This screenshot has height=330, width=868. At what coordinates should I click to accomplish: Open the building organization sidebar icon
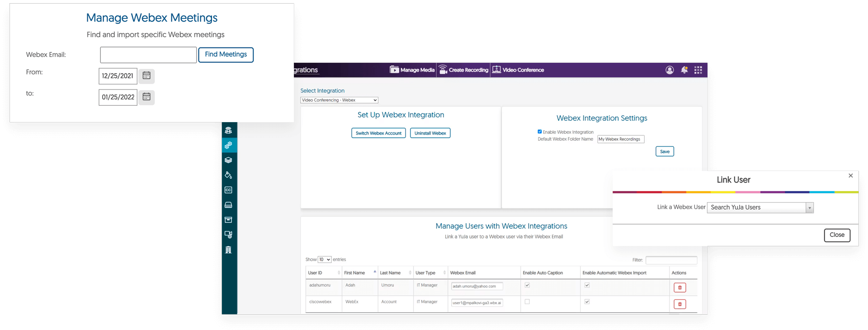[x=228, y=250]
